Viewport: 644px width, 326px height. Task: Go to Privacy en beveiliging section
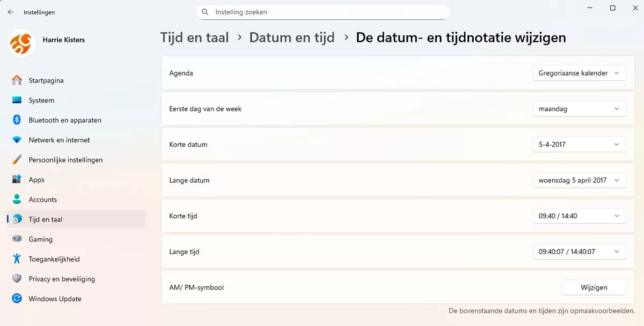pyautogui.click(x=61, y=279)
